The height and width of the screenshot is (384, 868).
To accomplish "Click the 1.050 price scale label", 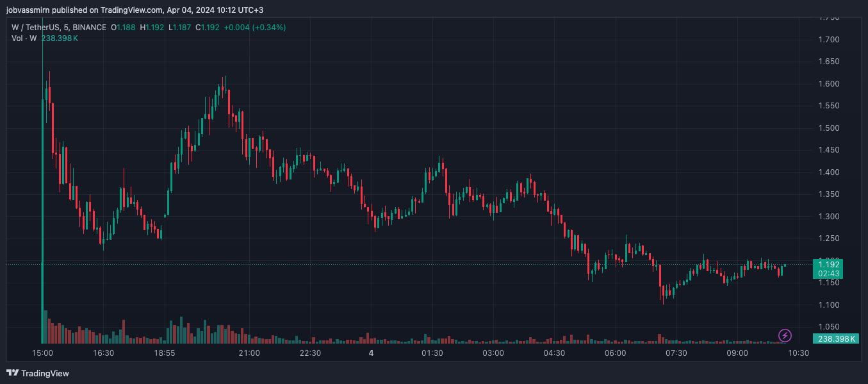I will 829,326.
